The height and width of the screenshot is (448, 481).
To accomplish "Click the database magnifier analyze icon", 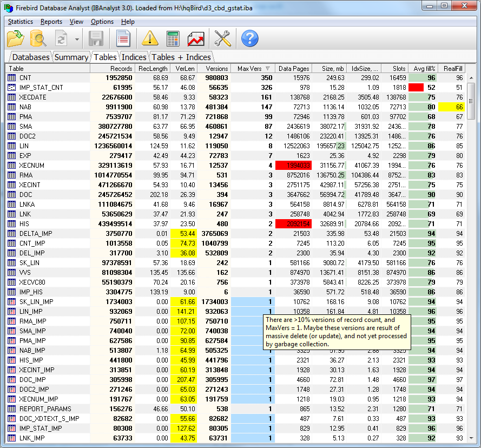I will 38,39.
